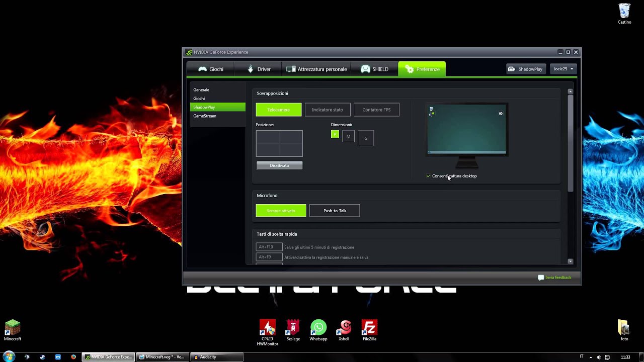The image size is (644, 362).
Task: Click the 11:33 taskbar clock
Action: (625, 357)
